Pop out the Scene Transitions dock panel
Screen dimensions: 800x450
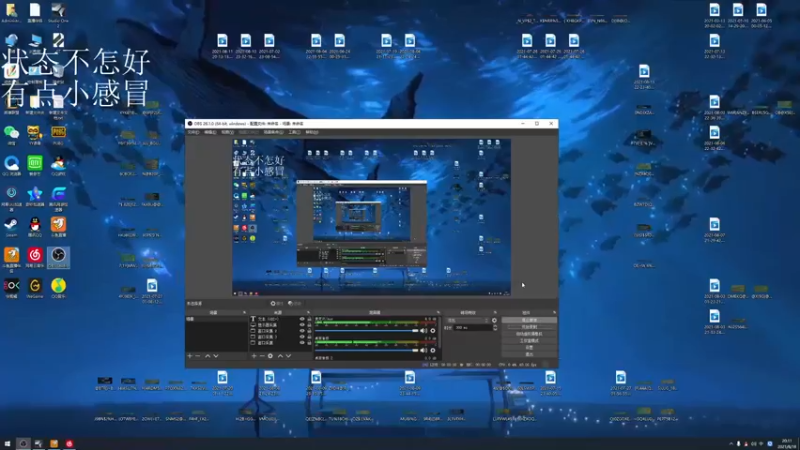pos(495,313)
